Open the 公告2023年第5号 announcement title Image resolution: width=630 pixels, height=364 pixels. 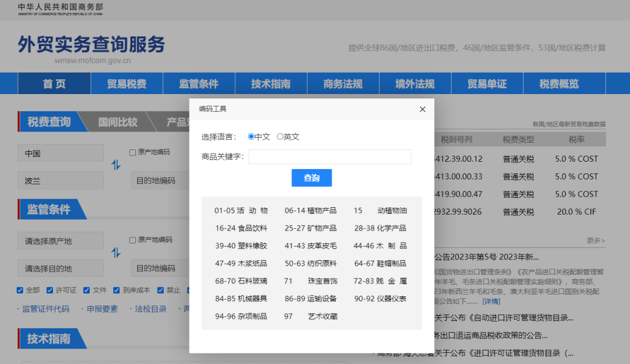pyautogui.click(x=487, y=257)
